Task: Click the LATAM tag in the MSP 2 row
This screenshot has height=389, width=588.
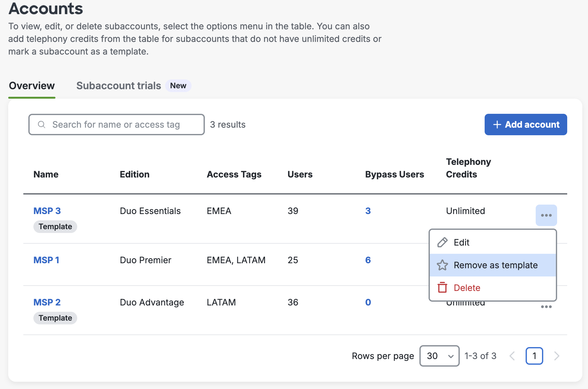Action: coord(221,302)
